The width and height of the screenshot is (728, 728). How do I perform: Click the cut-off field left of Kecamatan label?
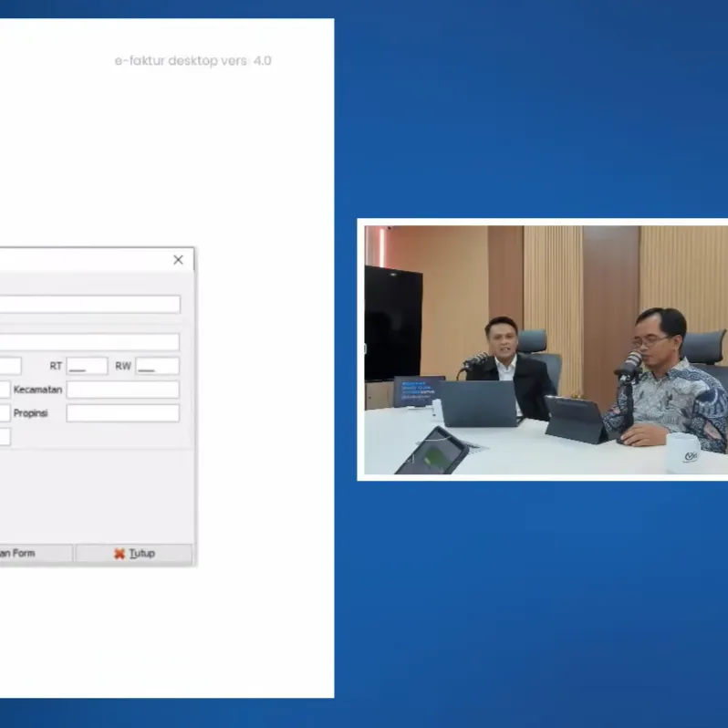pos(5,390)
